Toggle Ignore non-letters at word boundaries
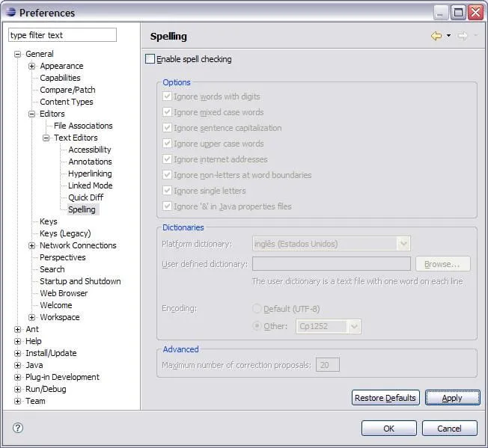The width and height of the screenshot is (488, 448). pyautogui.click(x=167, y=175)
